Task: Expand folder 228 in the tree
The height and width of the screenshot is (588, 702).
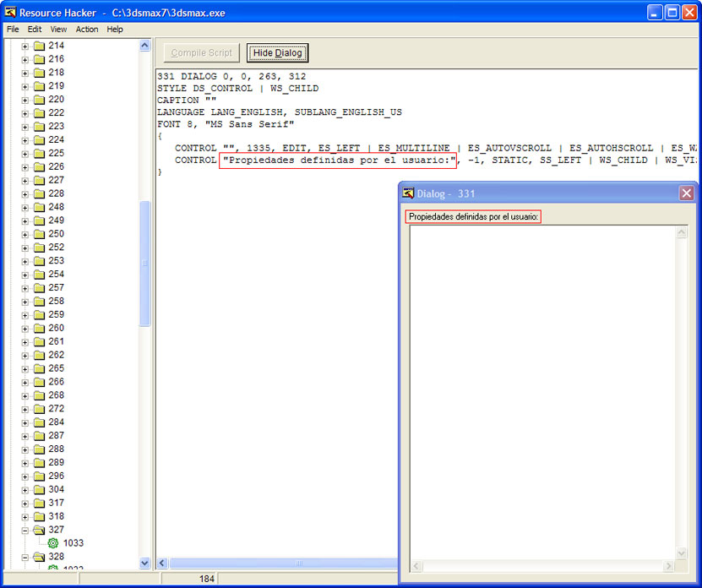Action: (25, 194)
